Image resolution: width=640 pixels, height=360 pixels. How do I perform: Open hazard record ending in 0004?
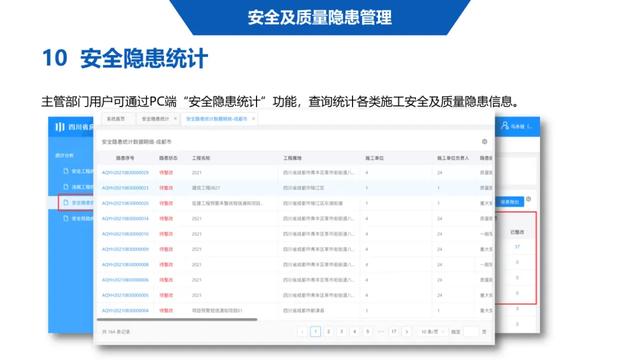point(125,311)
